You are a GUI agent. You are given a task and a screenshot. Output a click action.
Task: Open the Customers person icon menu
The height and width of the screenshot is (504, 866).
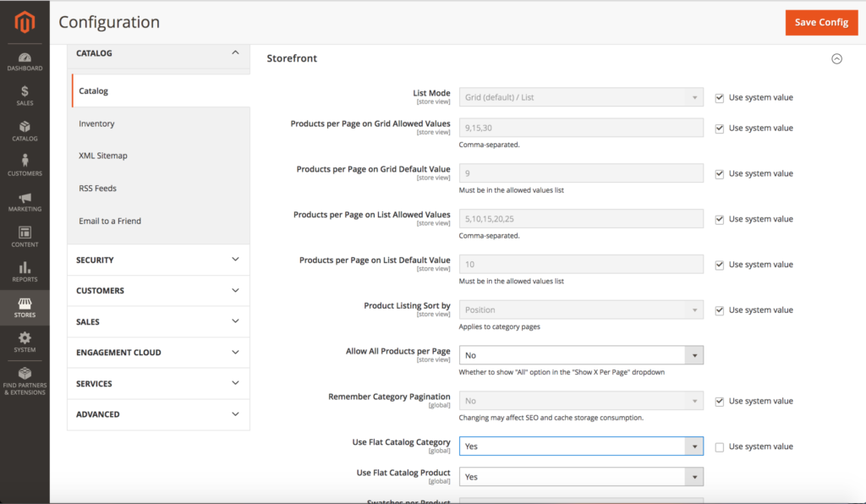[x=25, y=166]
